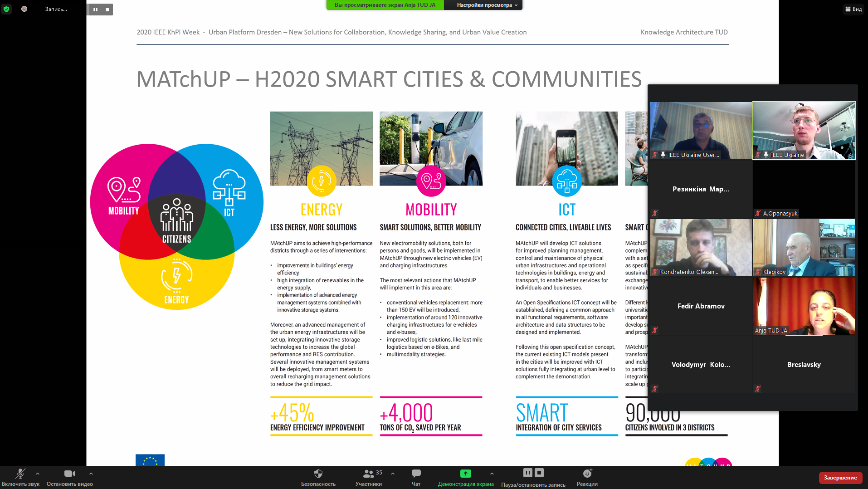Screen dimensions: 868x489
Task: Open the Чат chat panel
Action: click(x=416, y=477)
